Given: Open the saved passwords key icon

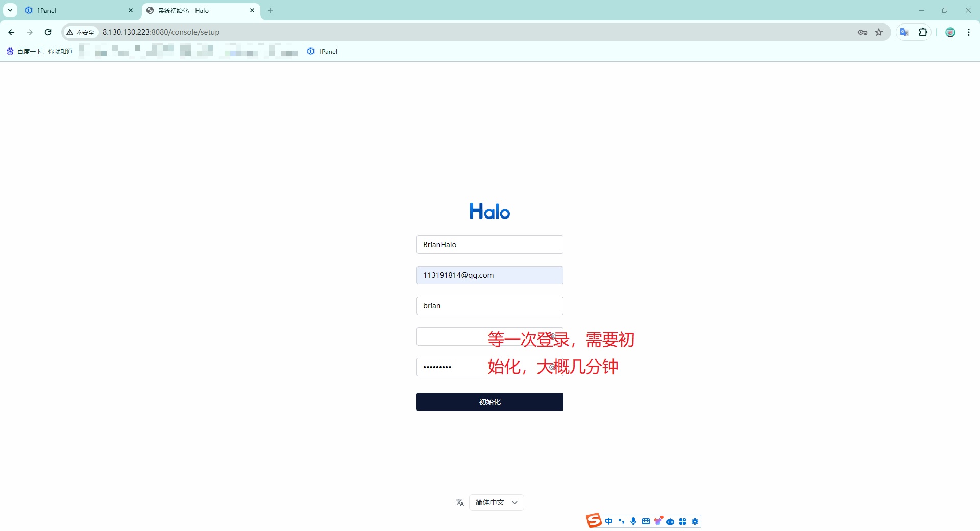Looking at the screenshot, I should click(863, 32).
